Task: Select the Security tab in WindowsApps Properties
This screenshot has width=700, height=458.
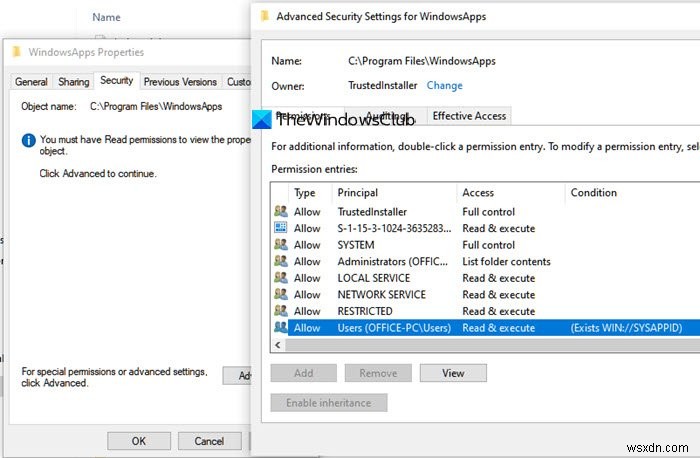Action: pyautogui.click(x=117, y=80)
